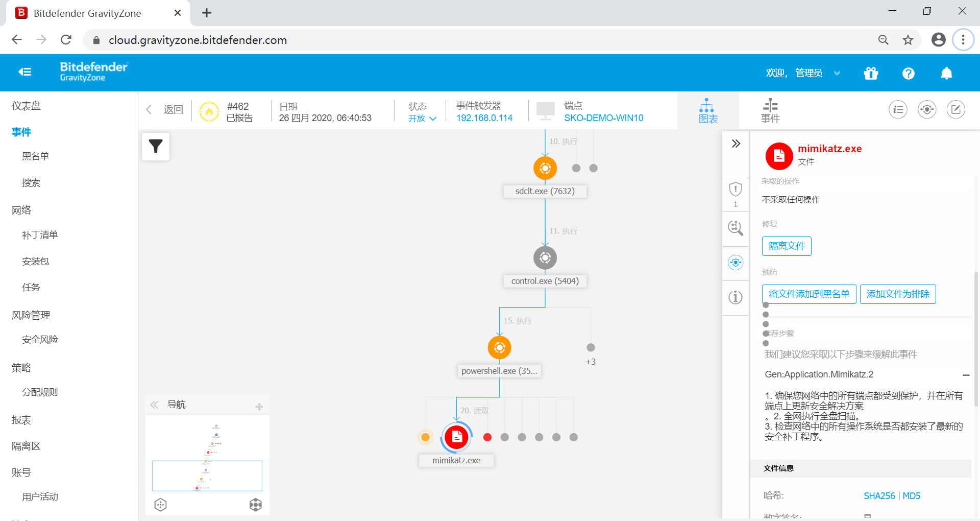Open the list icon button in incident header
The width and height of the screenshot is (980, 521).
898,109
